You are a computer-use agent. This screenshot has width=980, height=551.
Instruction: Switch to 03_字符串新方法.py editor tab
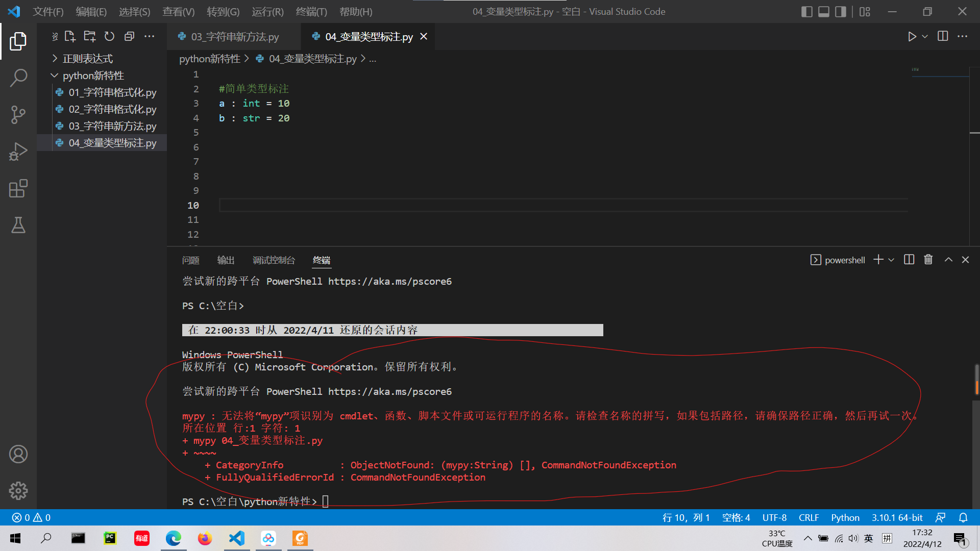click(x=234, y=36)
